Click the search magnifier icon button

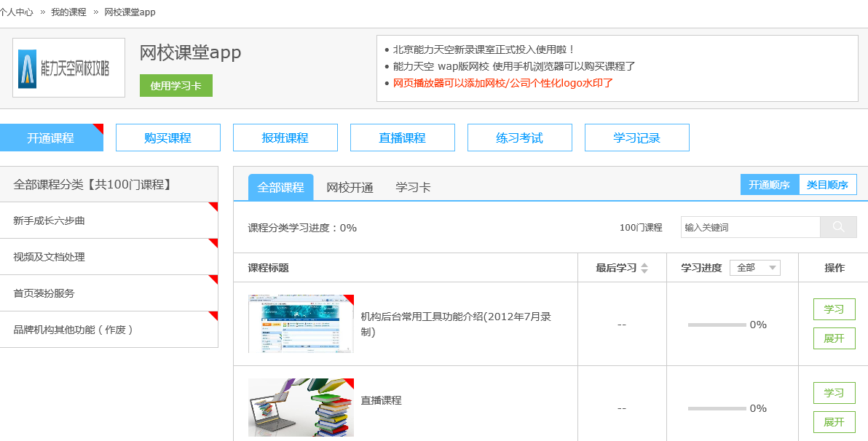coord(838,227)
